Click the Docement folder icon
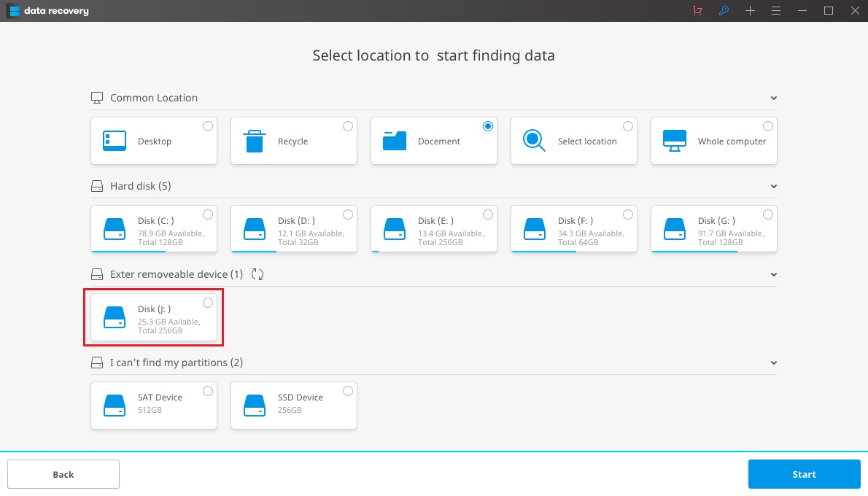 coord(395,141)
